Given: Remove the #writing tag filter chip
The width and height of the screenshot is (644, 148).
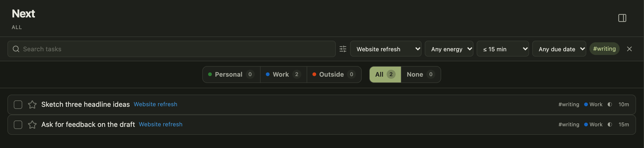Looking at the screenshot, I should pyautogui.click(x=605, y=49).
